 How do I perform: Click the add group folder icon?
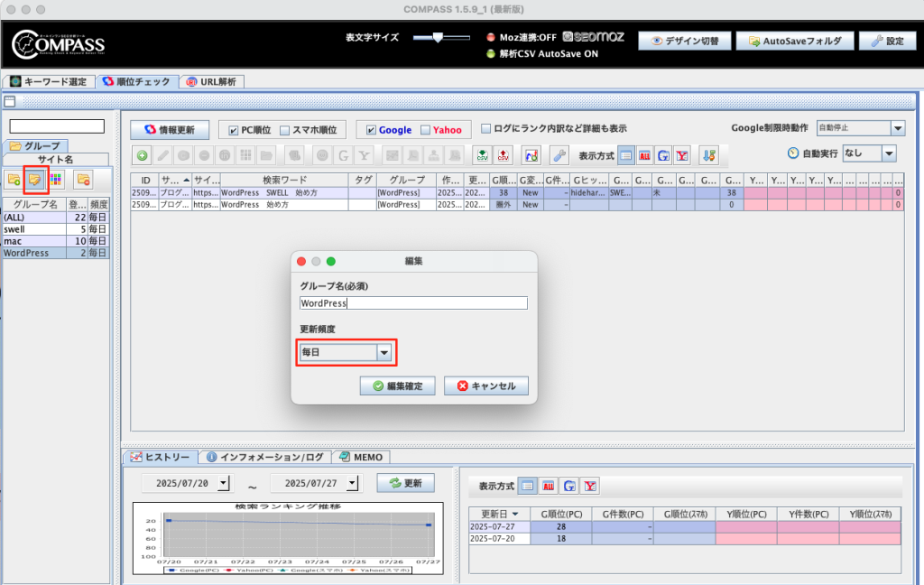click(x=14, y=180)
